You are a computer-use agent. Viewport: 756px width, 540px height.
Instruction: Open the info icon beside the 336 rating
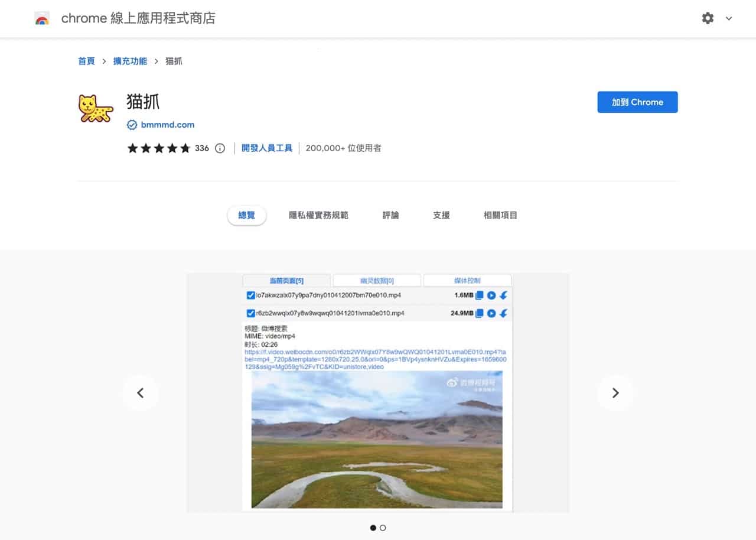point(219,148)
